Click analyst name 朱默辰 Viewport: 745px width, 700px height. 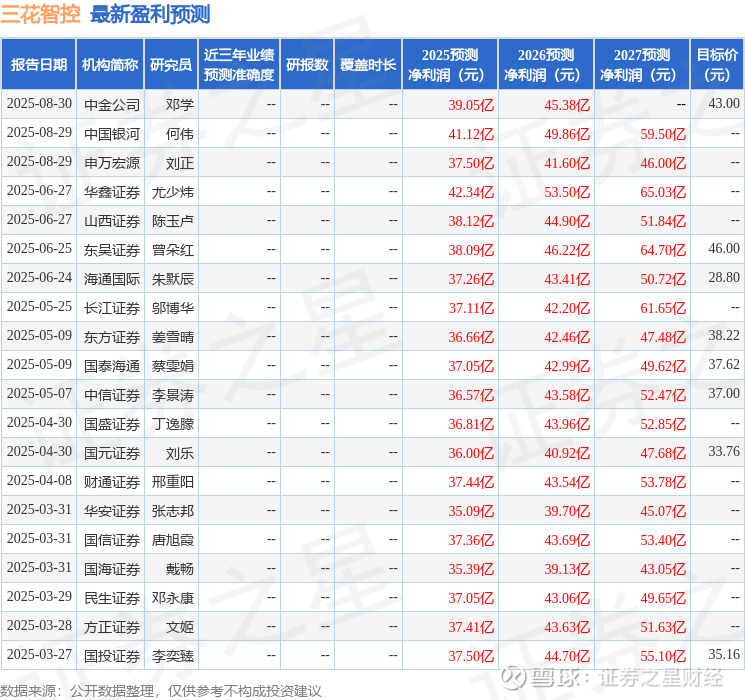coord(172,278)
